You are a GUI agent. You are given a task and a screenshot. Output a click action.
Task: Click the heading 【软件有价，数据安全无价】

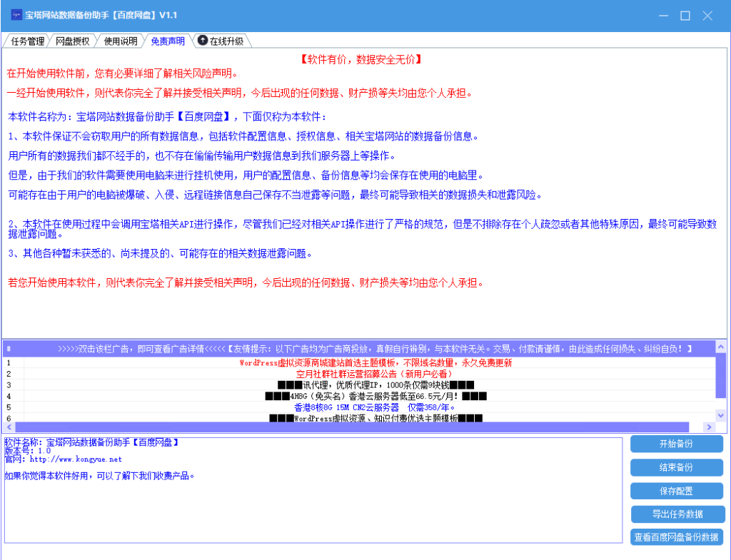[361, 59]
